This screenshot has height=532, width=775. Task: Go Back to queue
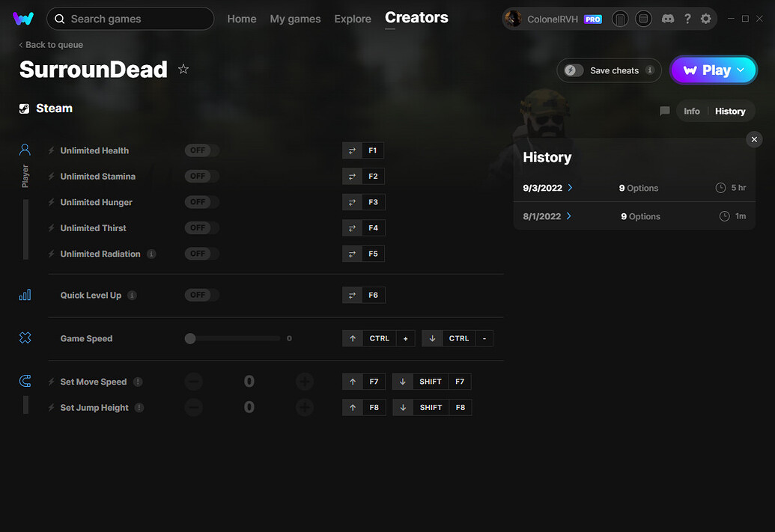[50, 45]
